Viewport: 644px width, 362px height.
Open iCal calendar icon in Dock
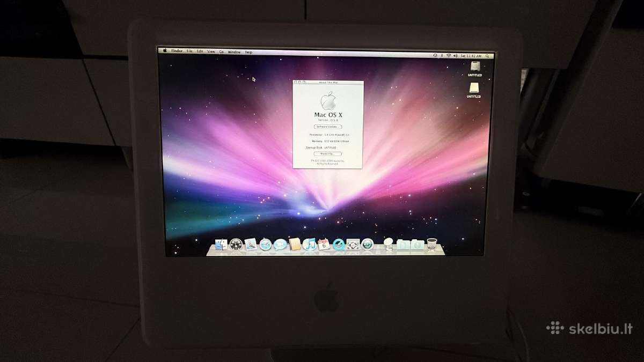pyautogui.click(x=324, y=245)
